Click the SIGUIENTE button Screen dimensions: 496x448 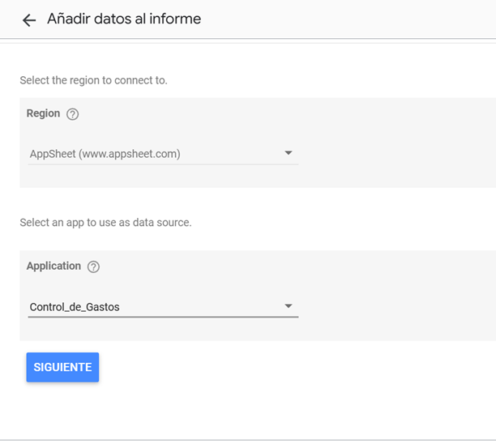[x=62, y=367]
